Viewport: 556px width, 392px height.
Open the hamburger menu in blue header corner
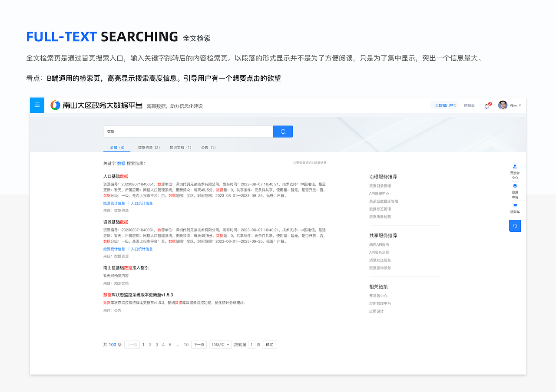37,105
